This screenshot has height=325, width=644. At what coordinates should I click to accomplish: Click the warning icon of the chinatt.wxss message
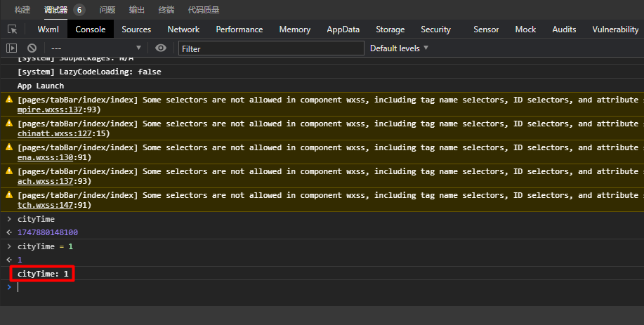9,123
